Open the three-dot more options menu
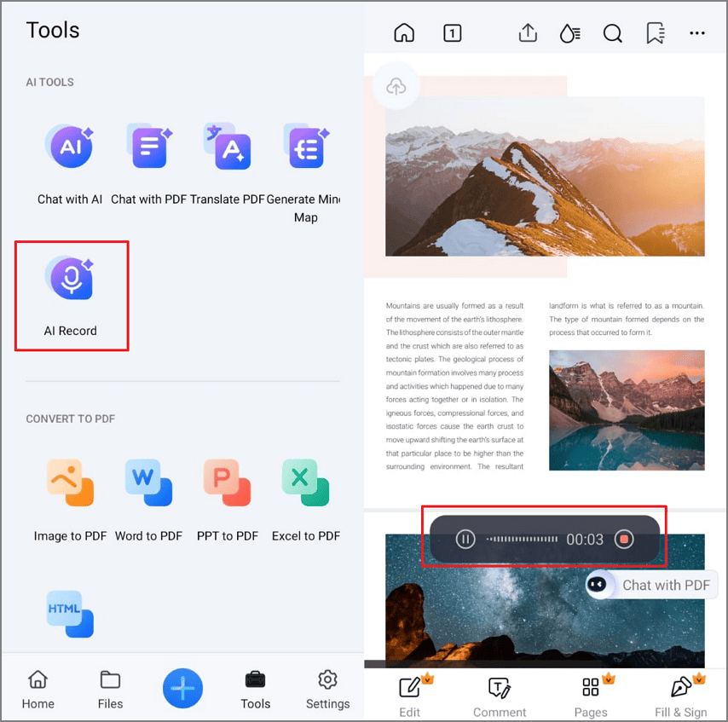The height and width of the screenshot is (722, 728). point(697,33)
